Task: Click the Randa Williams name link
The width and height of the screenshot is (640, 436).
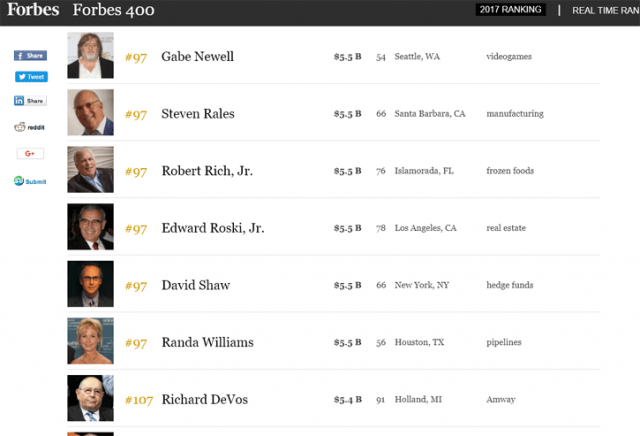Action: (x=207, y=342)
